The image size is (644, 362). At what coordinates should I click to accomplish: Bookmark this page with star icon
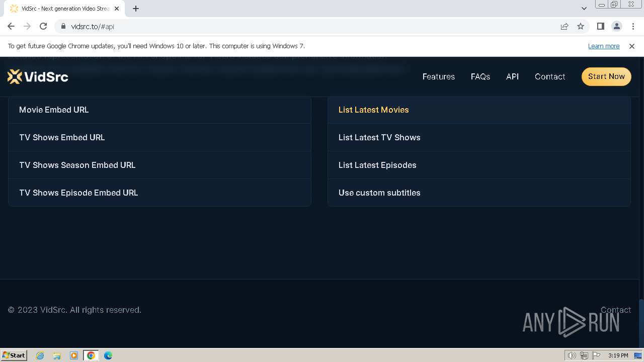(581, 26)
